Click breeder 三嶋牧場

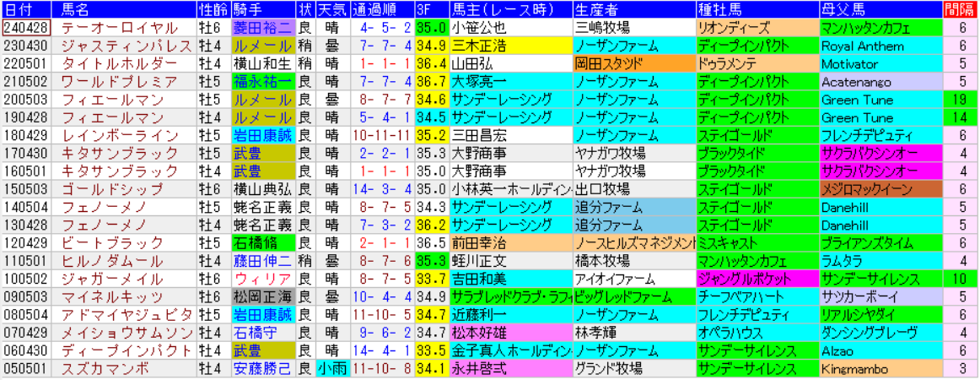pyautogui.click(x=633, y=28)
